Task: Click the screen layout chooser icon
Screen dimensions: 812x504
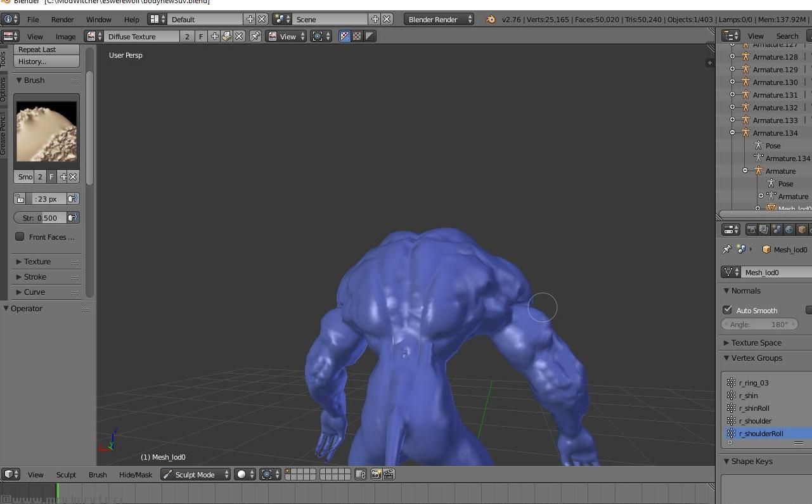Action: [157, 19]
